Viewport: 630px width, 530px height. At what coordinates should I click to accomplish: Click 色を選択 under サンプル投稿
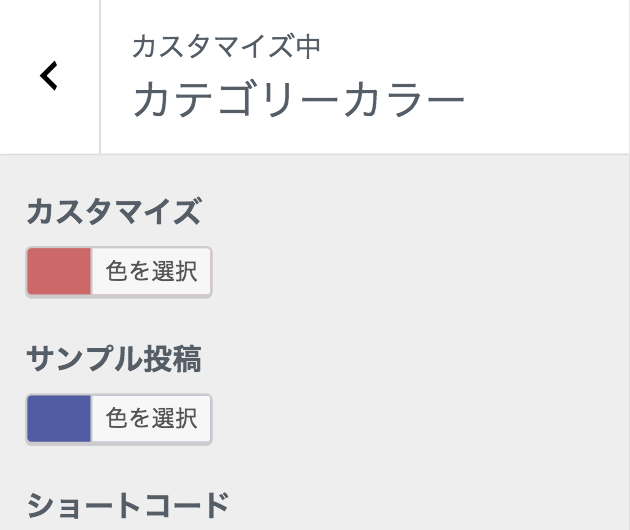tap(151, 418)
